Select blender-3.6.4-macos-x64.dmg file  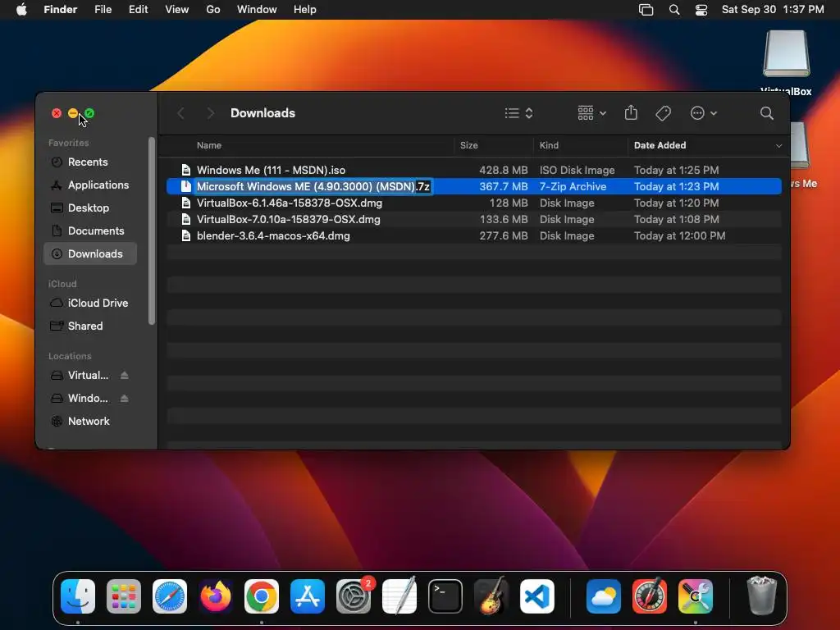474,236
